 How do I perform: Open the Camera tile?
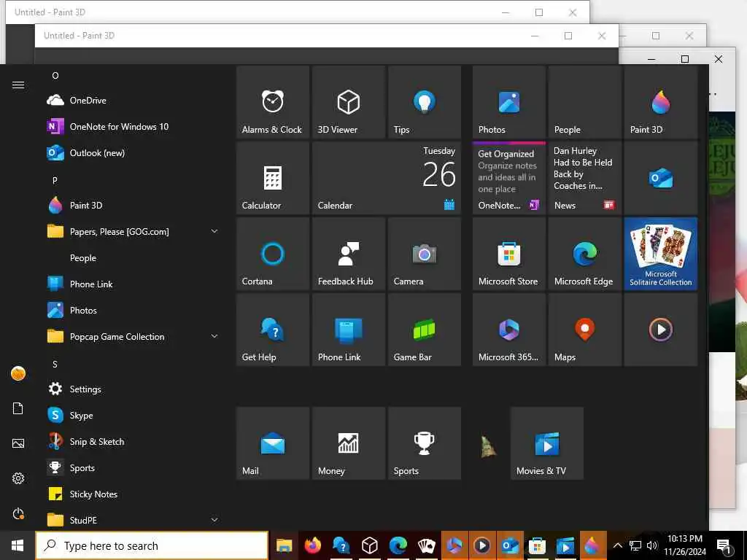(x=424, y=254)
